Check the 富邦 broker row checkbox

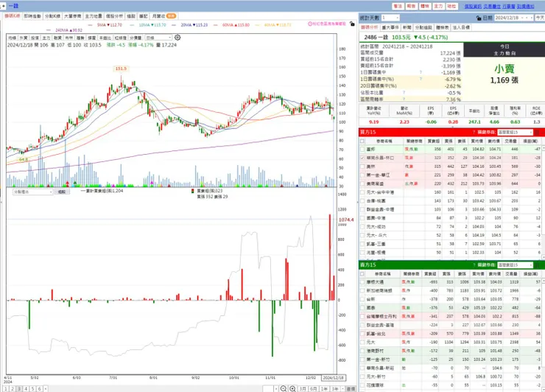point(362,149)
